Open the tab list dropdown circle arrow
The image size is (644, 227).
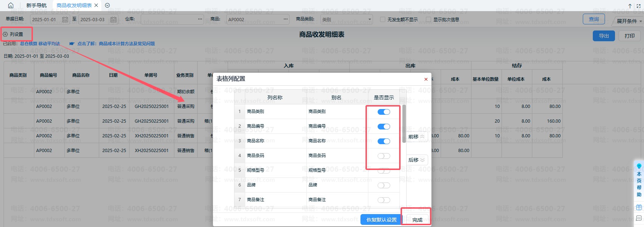point(107,5)
